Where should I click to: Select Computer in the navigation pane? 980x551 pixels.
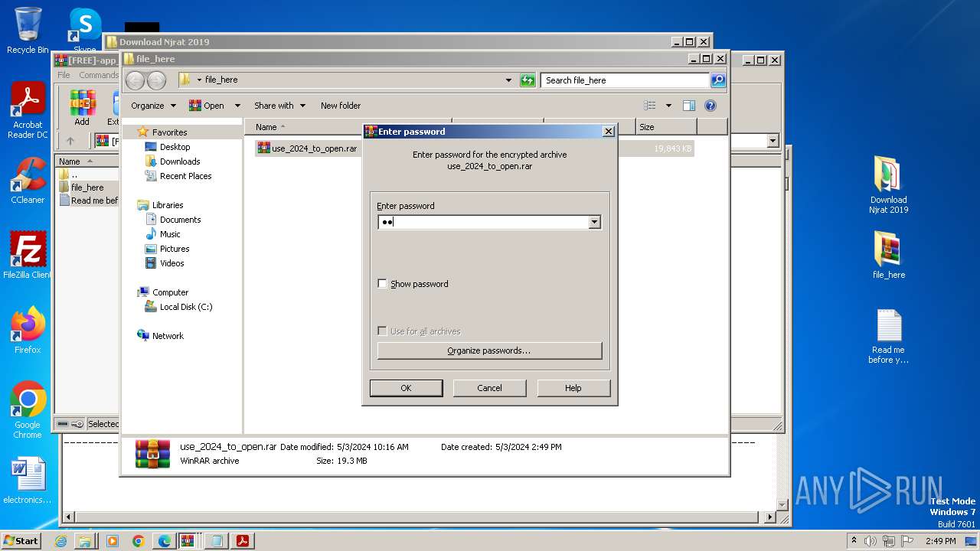click(x=170, y=292)
